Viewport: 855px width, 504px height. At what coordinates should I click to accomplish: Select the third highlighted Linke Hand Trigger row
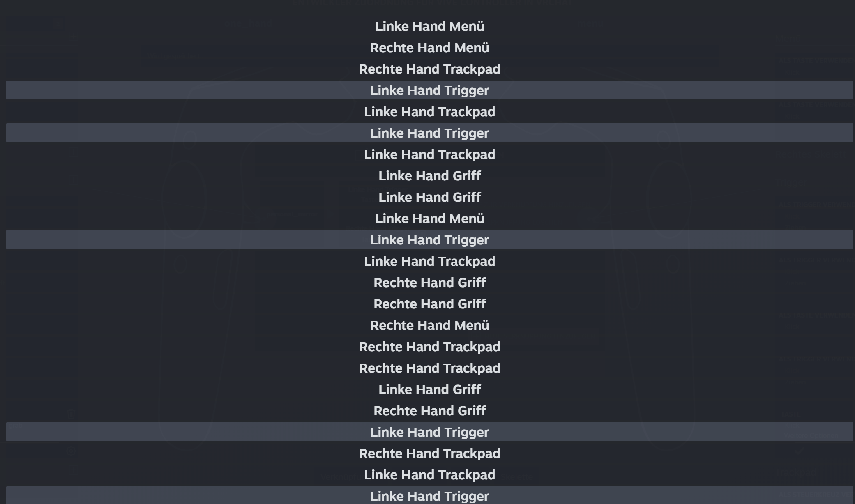pyautogui.click(x=429, y=240)
